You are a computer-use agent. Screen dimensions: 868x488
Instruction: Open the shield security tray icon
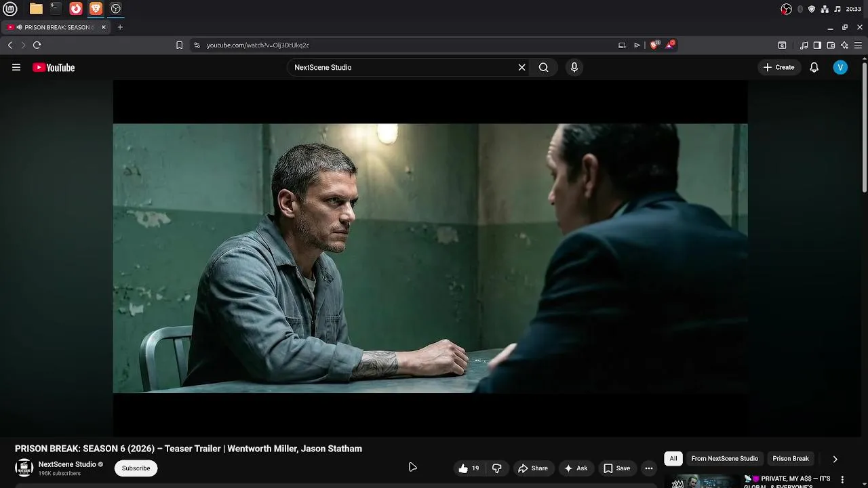pos(812,9)
